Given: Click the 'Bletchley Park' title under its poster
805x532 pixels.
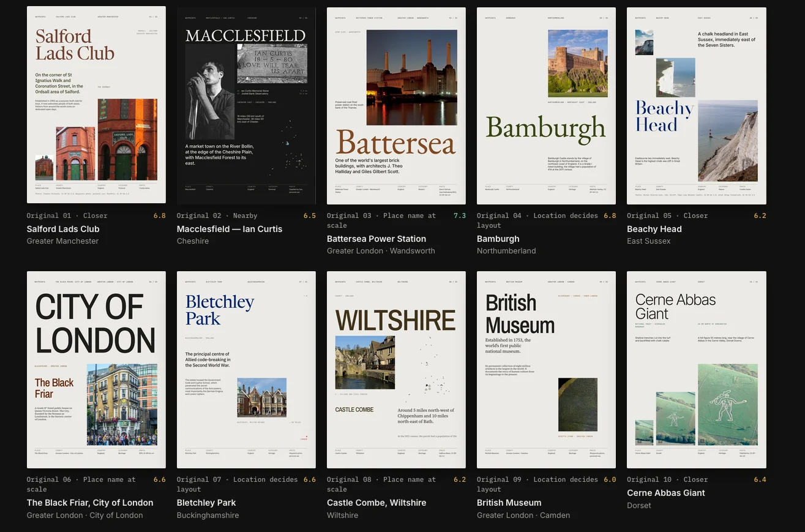Looking at the screenshot, I should [x=206, y=503].
